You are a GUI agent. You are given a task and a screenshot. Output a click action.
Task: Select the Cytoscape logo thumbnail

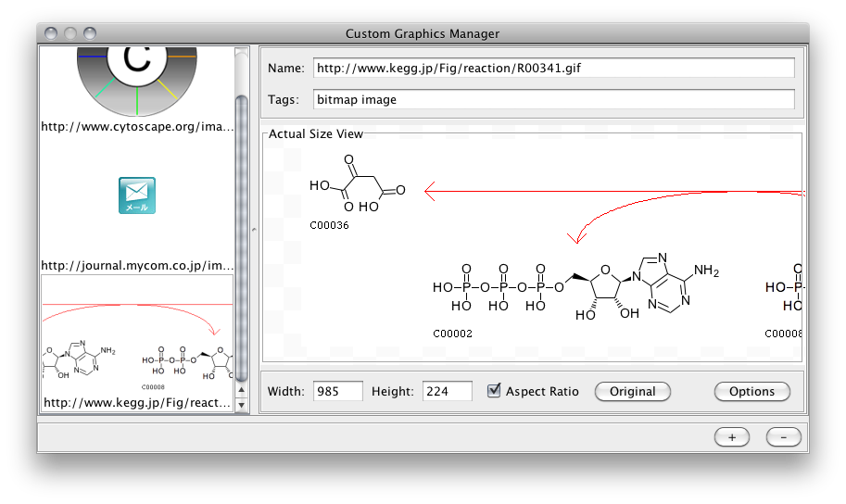click(137, 74)
